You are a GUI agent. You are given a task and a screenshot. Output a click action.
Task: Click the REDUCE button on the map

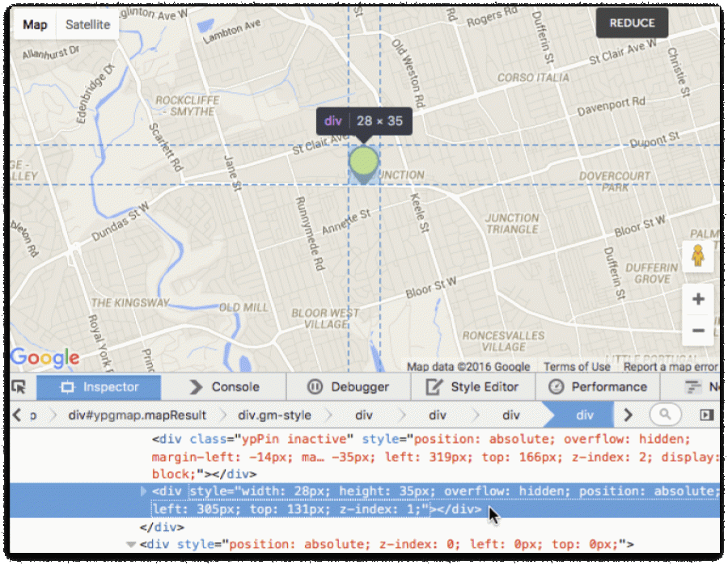(x=632, y=23)
